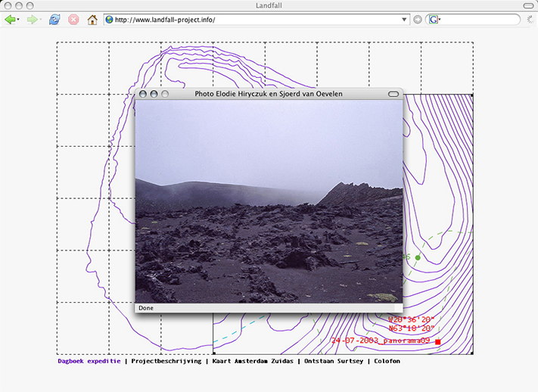Open the address bar URL history dropdown

pos(404,20)
